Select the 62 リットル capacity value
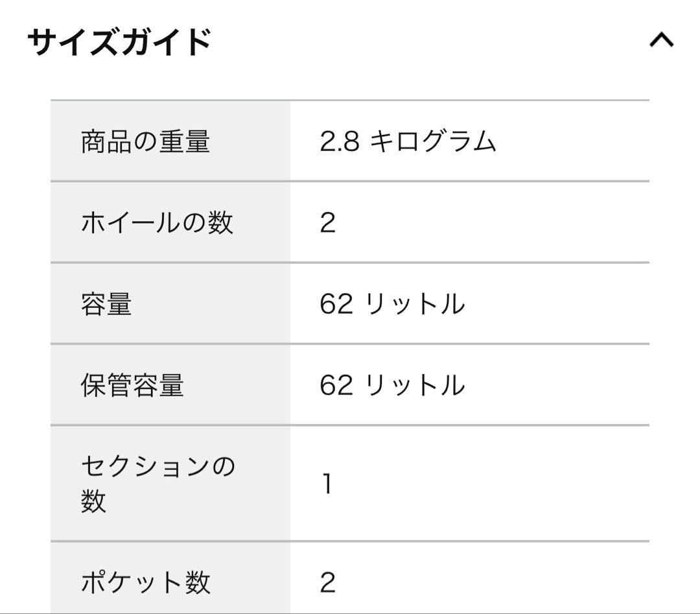Viewport: 700px width, 614px height. click(392, 302)
